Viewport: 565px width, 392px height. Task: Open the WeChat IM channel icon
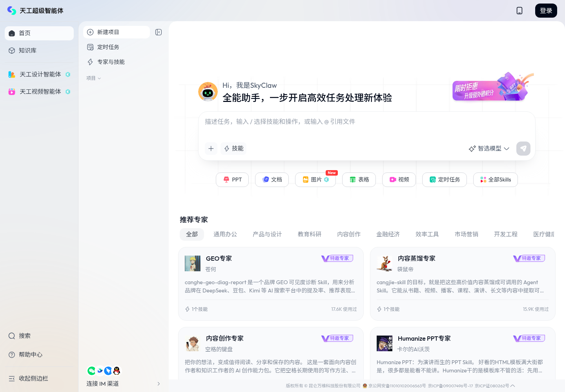91,371
